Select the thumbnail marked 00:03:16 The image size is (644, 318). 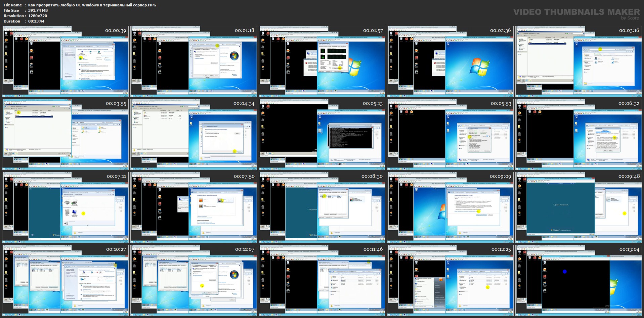pos(579,62)
